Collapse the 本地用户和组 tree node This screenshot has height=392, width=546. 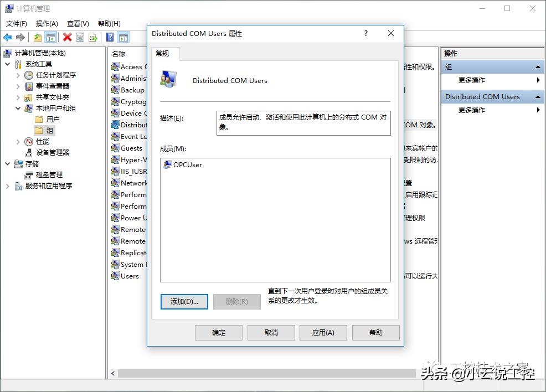tap(17, 108)
